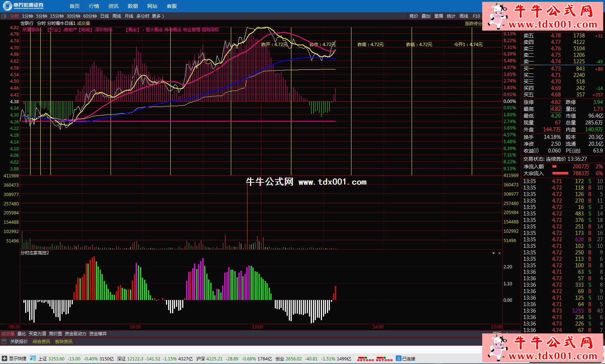Click the plus icon next to 显示快捷
Screen dimensions: 605x364
4,358
